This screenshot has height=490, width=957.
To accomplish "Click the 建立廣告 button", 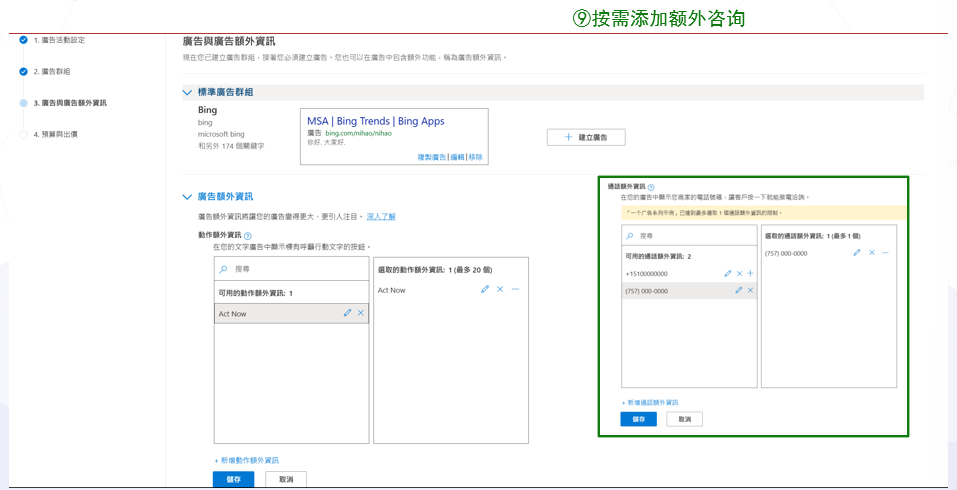I will [586, 138].
